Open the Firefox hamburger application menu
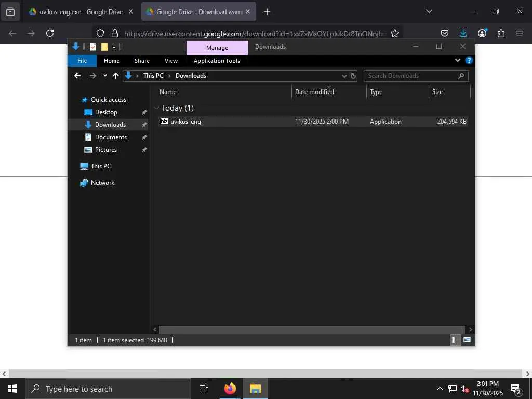This screenshot has height=399, width=532. [520, 33]
